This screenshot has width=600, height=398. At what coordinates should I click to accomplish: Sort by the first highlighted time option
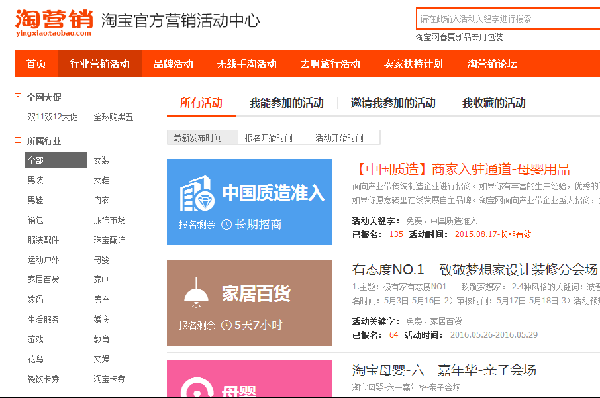tap(202, 138)
